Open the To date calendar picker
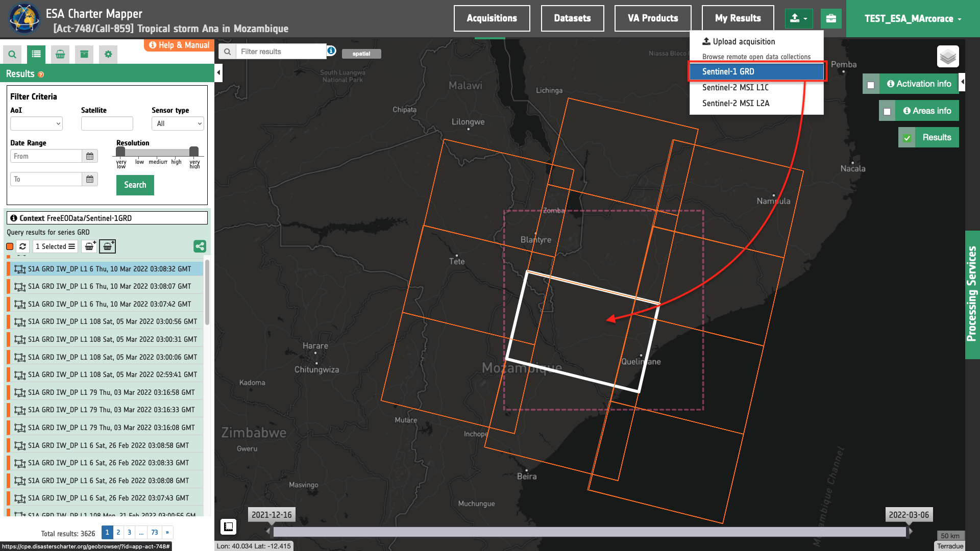This screenshot has width=980, height=551. tap(90, 179)
